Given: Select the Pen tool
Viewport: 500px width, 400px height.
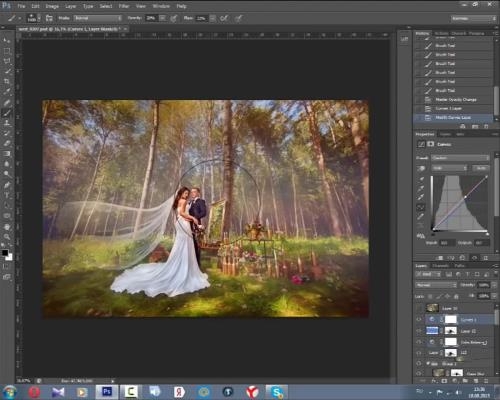Looking at the screenshot, I should click(7, 185).
